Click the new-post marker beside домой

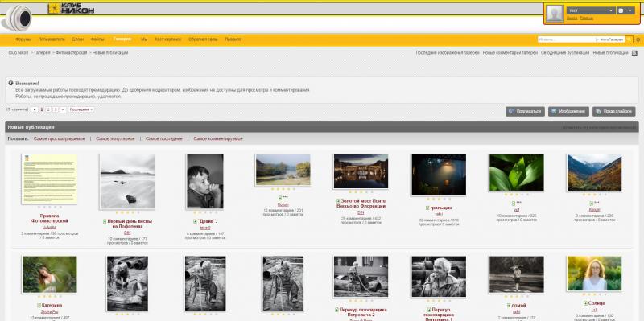(509, 306)
